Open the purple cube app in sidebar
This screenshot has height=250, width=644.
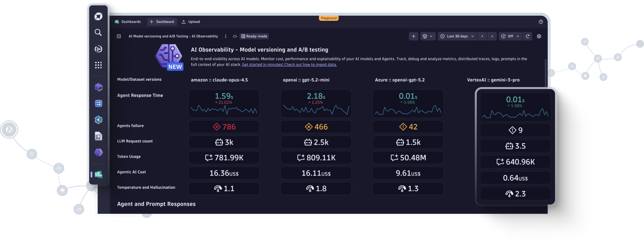tap(99, 87)
